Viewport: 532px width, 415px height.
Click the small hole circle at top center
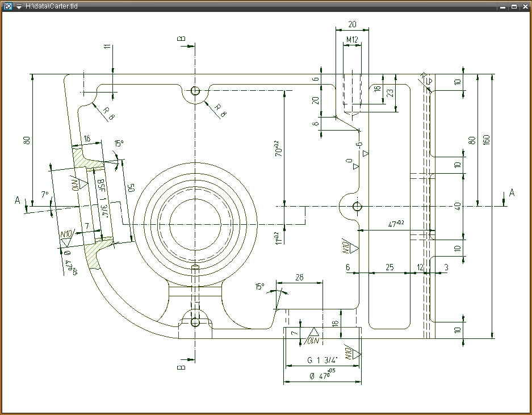point(195,91)
